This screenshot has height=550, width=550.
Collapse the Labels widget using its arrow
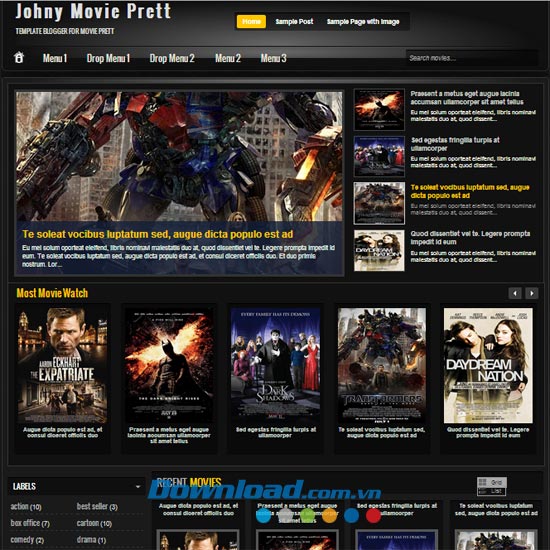pyautogui.click(x=138, y=487)
